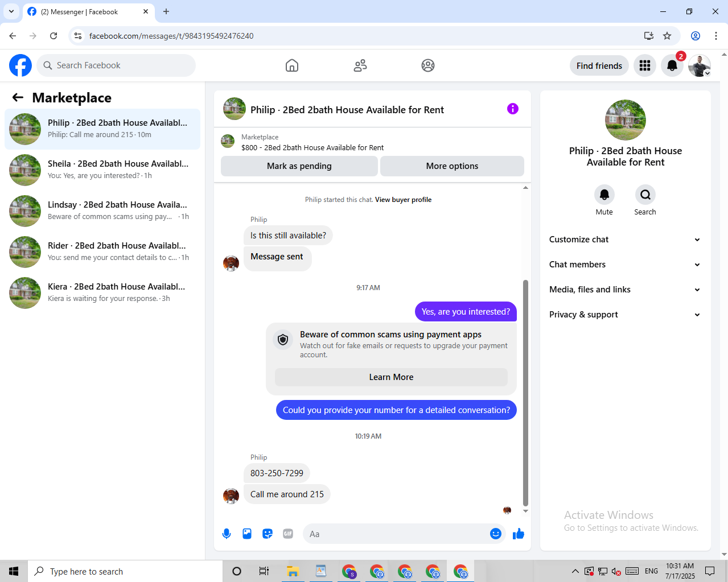Image resolution: width=728 pixels, height=582 pixels.
Task: Click phone number message 803-250-7299
Action: (277, 473)
